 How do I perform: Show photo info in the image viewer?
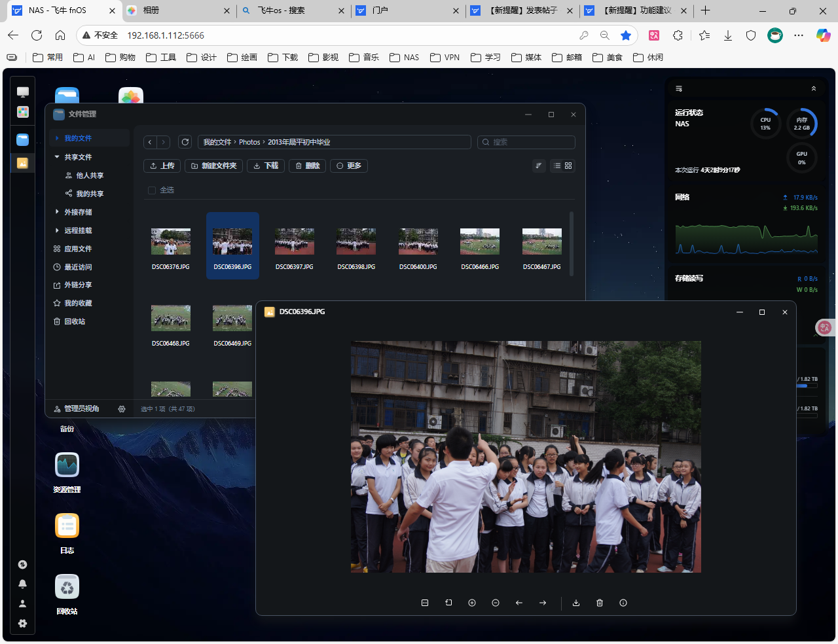pos(623,603)
